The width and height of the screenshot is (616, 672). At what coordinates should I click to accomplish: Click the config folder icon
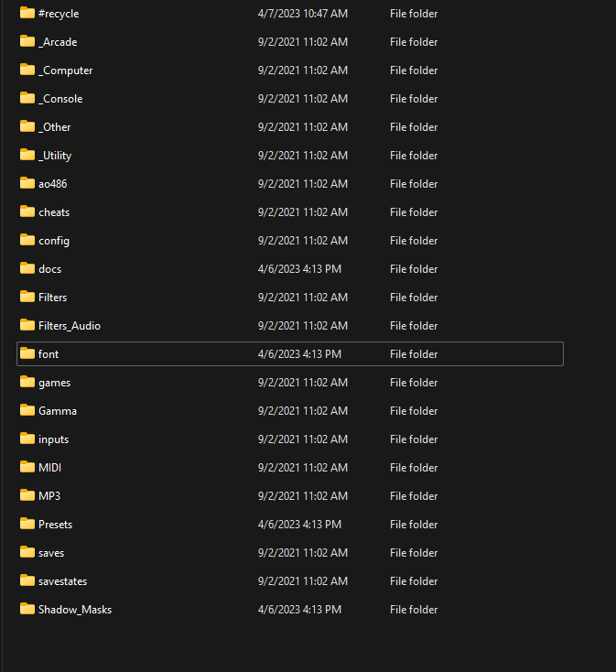(x=27, y=240)
